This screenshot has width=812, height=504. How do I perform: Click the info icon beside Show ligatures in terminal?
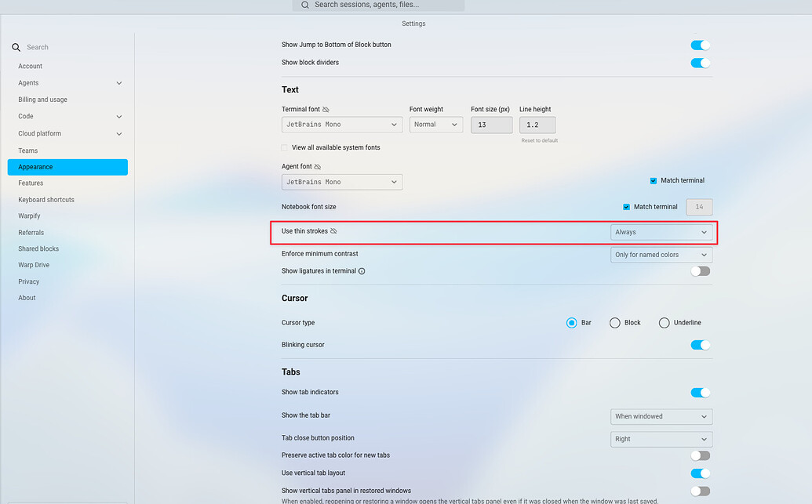click(362, 271)
